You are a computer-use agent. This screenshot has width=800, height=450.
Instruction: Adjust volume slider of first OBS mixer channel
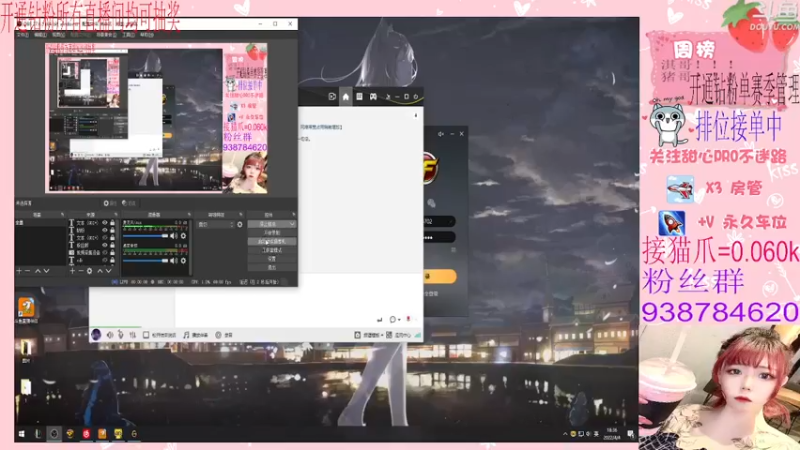coord(146,236)
